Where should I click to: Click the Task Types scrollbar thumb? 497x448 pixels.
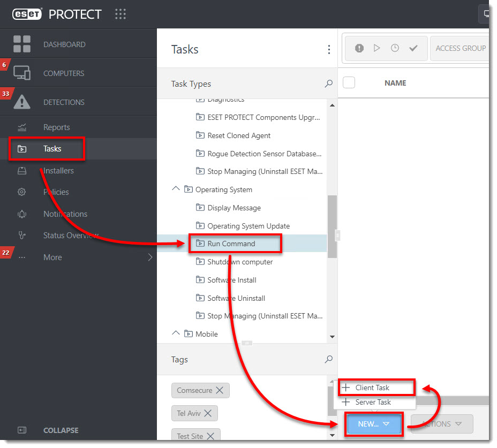[332, 226]
